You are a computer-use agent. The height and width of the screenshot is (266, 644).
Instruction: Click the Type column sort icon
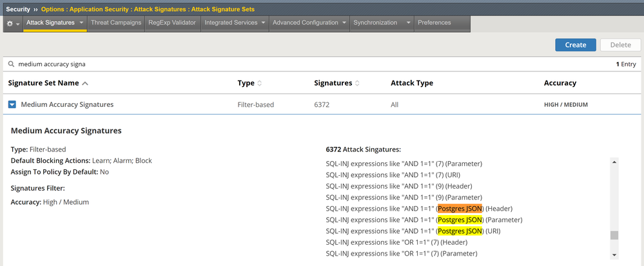click(260, 83)
